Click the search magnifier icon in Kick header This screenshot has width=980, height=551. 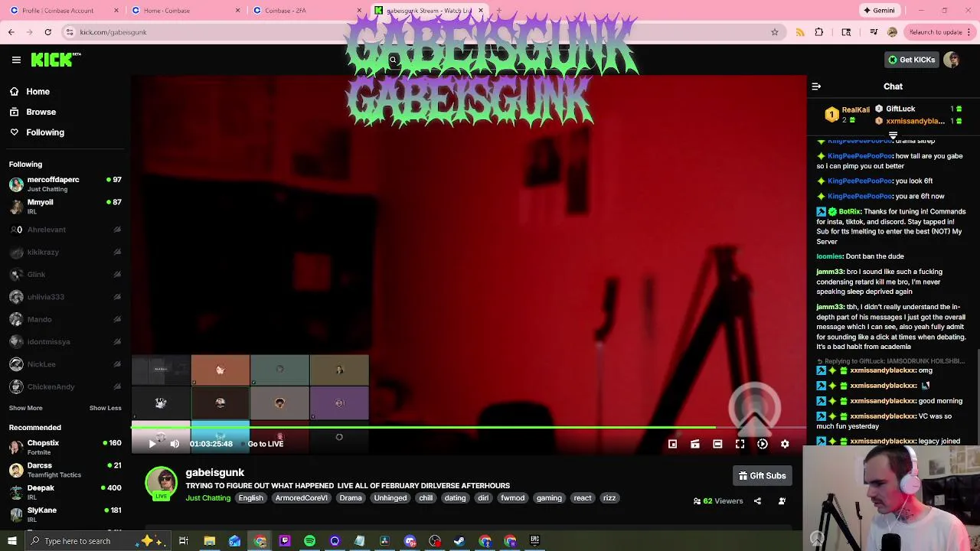tap(393, 60)
